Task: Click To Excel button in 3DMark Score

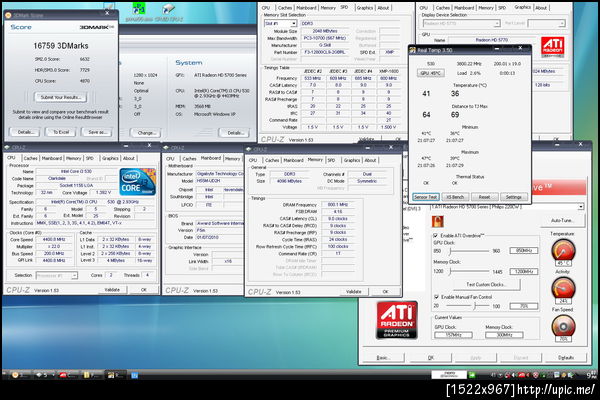Action: (x=61, y=132)
